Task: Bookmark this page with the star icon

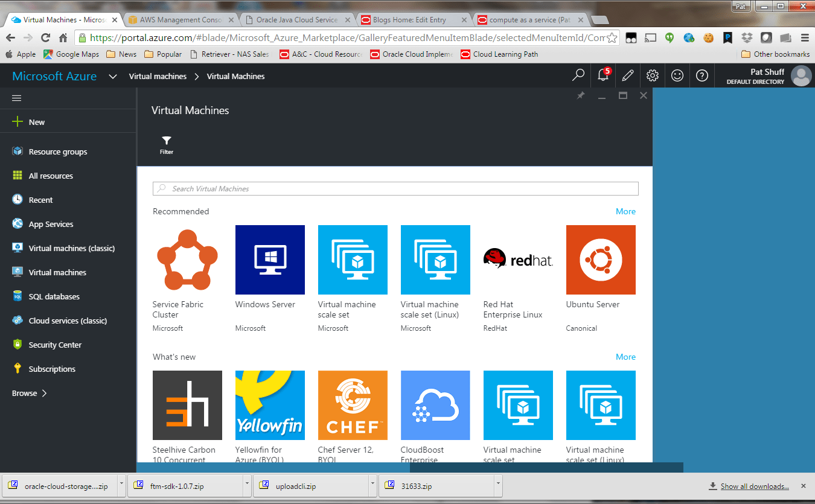Action: pyautogui.click(x=612, y=38)
